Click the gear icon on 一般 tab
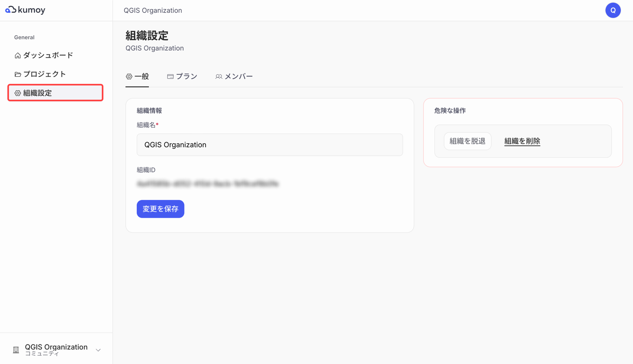This screenshot has height=364, width=633. coord(129,76)
